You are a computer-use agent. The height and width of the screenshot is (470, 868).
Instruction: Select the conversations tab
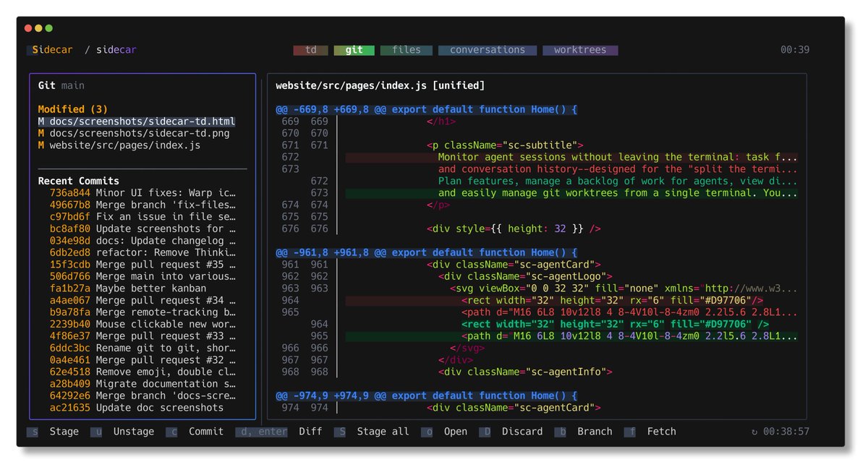488,50
